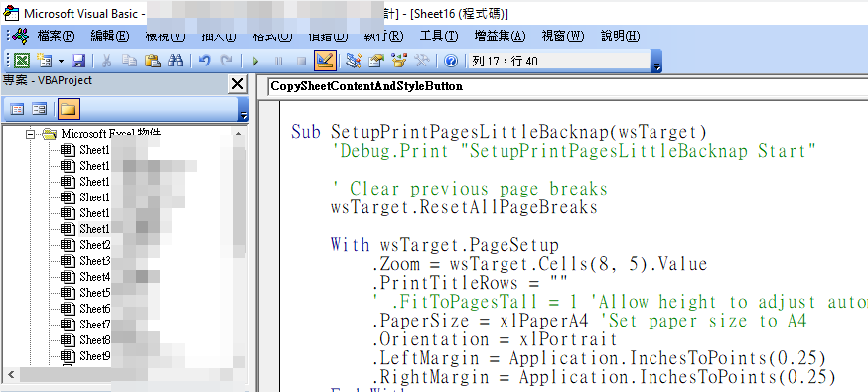Click the .Zoom = wsTarget.Cells line
Viewport: 868px width, 392px height.
click(539, 264)
